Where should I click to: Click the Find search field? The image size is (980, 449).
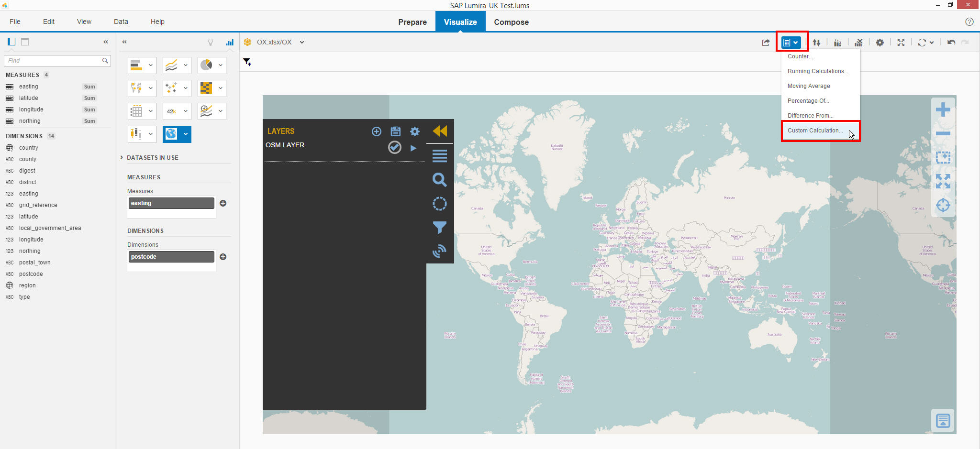click(x=54, y=61)
